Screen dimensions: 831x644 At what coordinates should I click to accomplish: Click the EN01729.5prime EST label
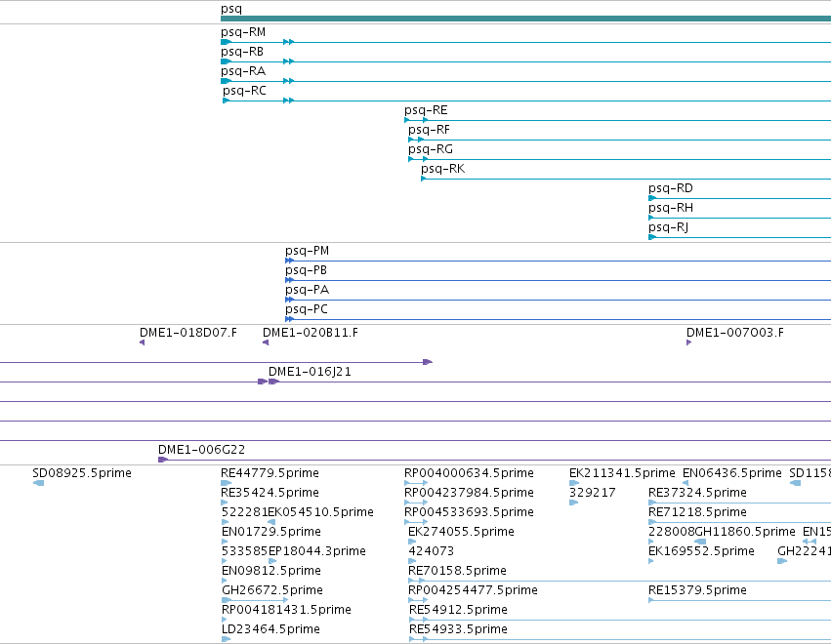(x=271, y=532)
